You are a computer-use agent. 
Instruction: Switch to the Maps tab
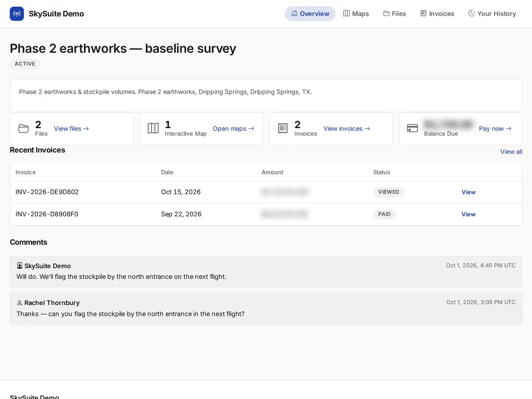pyautogui.click(x=356, y=14)
